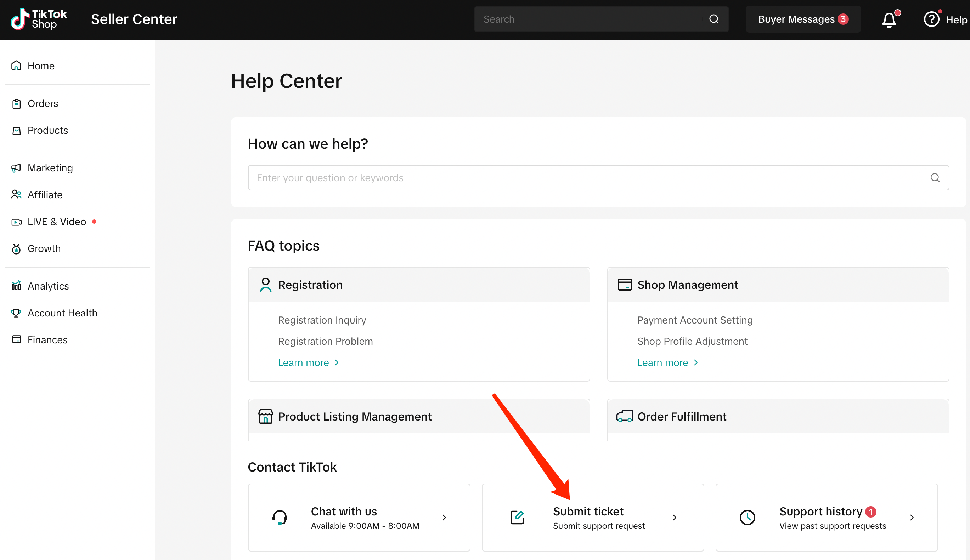Select LIVE & Video menu item
The image size is (970, 560).
tap(57, 222)
